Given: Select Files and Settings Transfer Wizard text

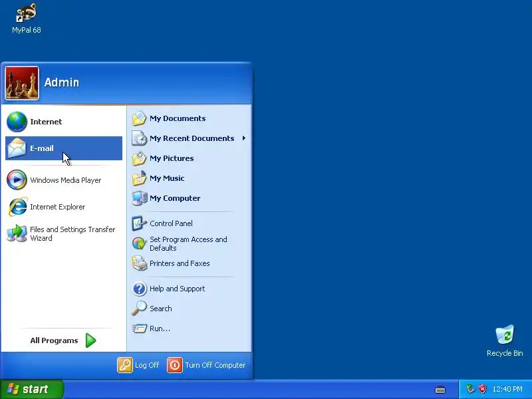Looking at the screenshot, I should 72,234.
